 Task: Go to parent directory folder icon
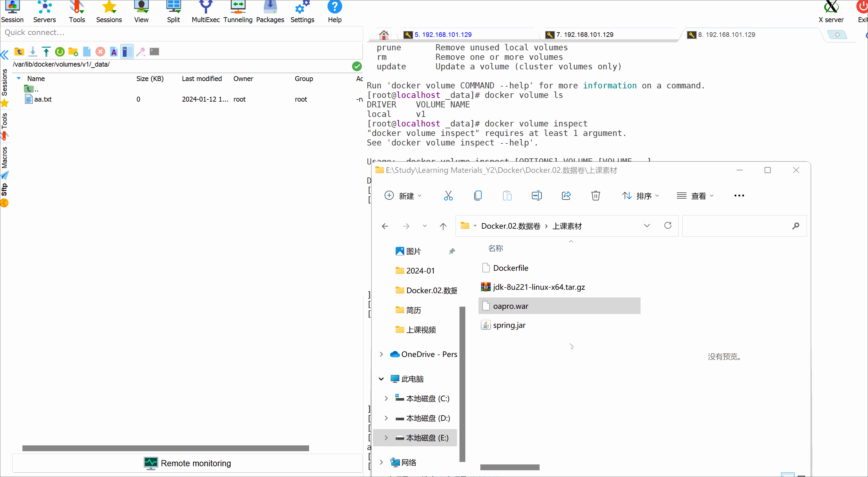(19, 52)
